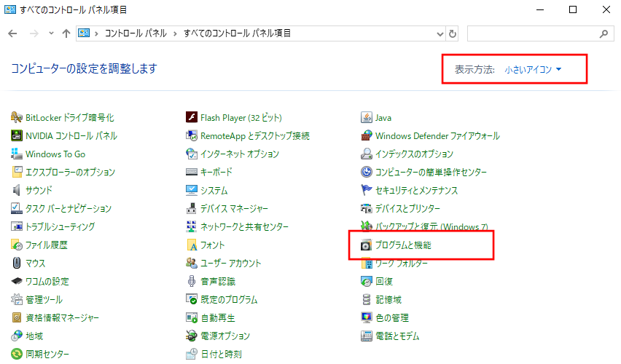Click chevron after コントロール パネル in breadcrumb

175,33
